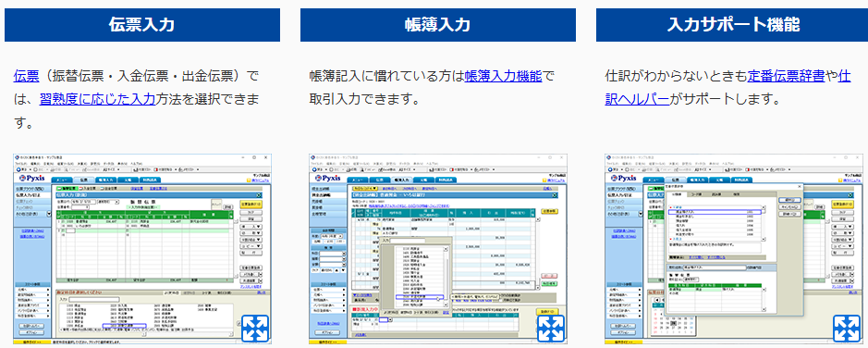Follow the 習熟度に応じた入力 link
868x348 pixels.
coord(97,100)
